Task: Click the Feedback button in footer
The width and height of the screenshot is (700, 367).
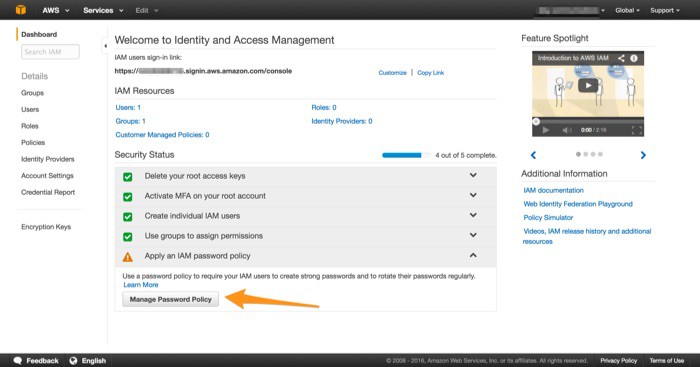Action: click(37, 361)
